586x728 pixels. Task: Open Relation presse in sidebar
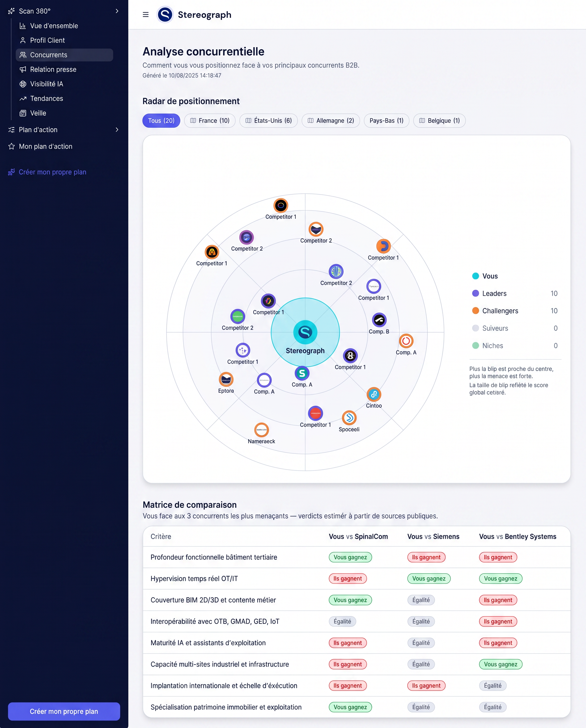64,69
